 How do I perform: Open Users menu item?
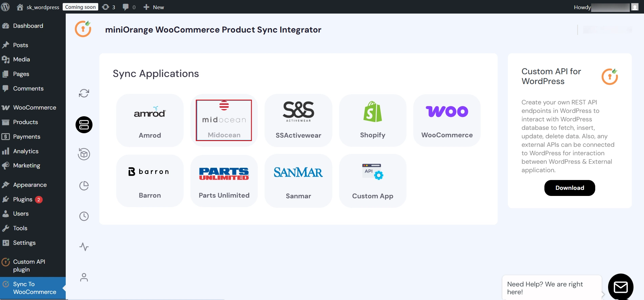click(x=33, y=214)
